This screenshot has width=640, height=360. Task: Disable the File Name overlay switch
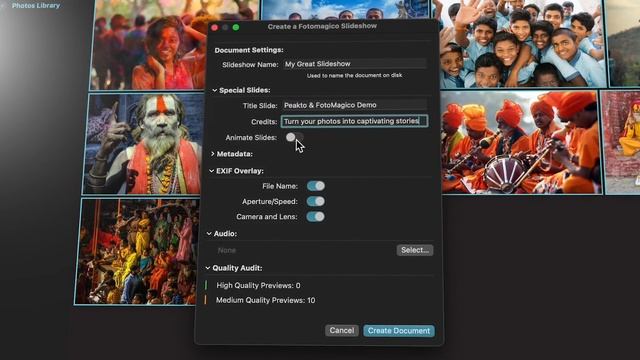316,186
